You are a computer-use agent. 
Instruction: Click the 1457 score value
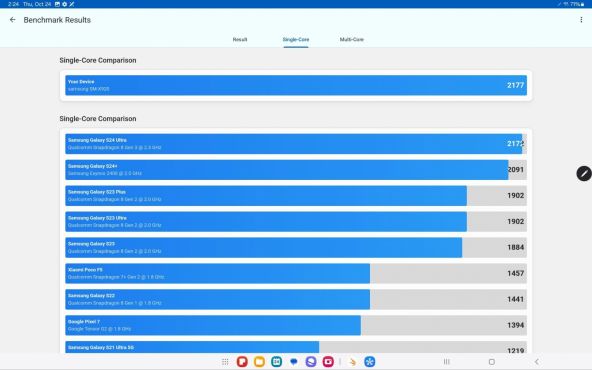[516, 273]
